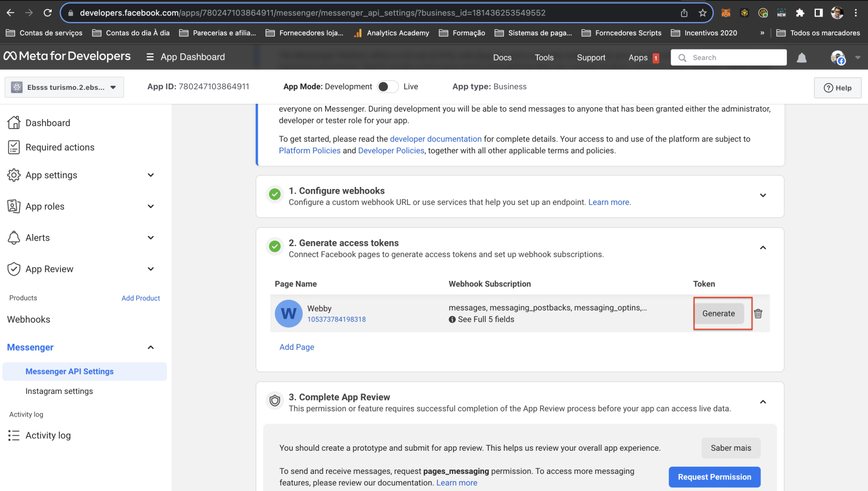Screen dimensions: 868x491
Task: Open Apps in top navigation
Action: pyautogui.click(x=638, y=58)
